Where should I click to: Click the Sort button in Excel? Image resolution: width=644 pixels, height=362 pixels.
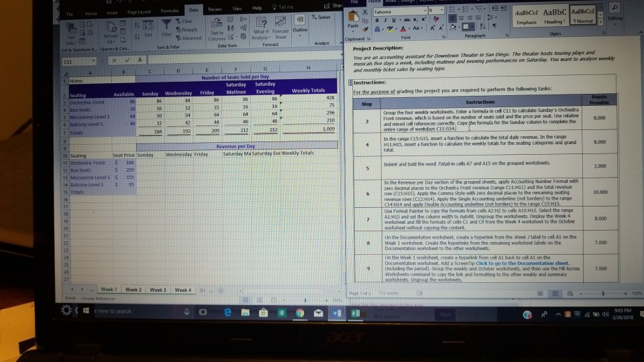click(148, 29)
